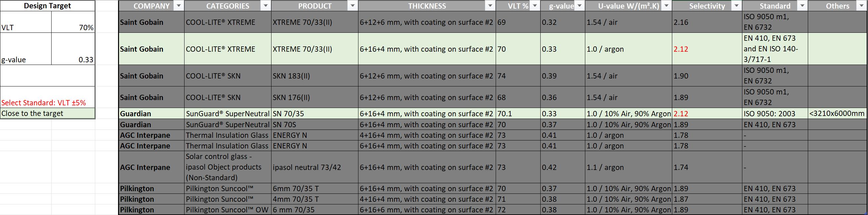Select the Selectivity cell reading 1.90

click(x=707, y=76)
